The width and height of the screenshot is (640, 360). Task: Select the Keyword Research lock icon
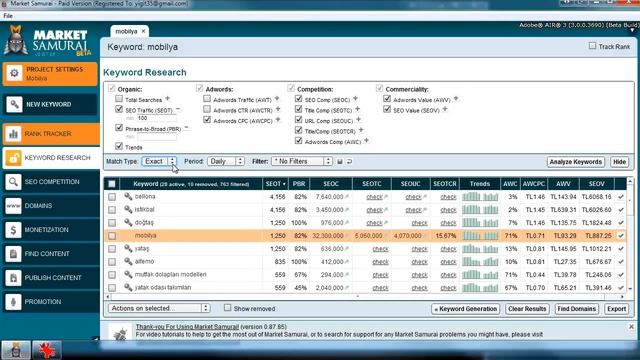tap(13, 158)
